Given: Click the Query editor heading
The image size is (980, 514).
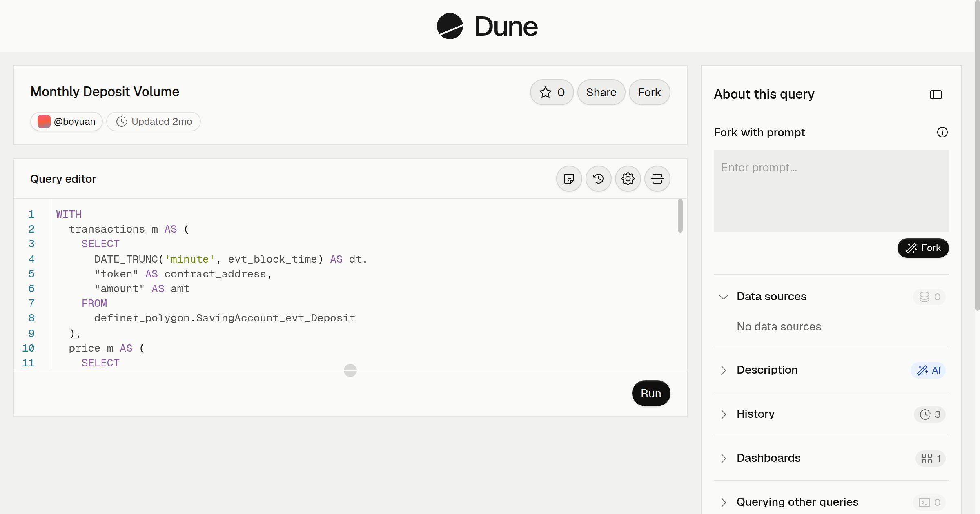Looking at the screenshot, I should click(63, 179).
